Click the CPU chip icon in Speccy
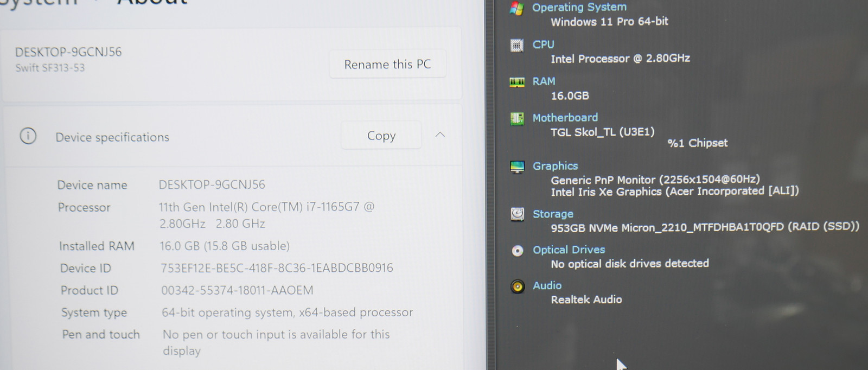The image size is (868, 370). 517,46
